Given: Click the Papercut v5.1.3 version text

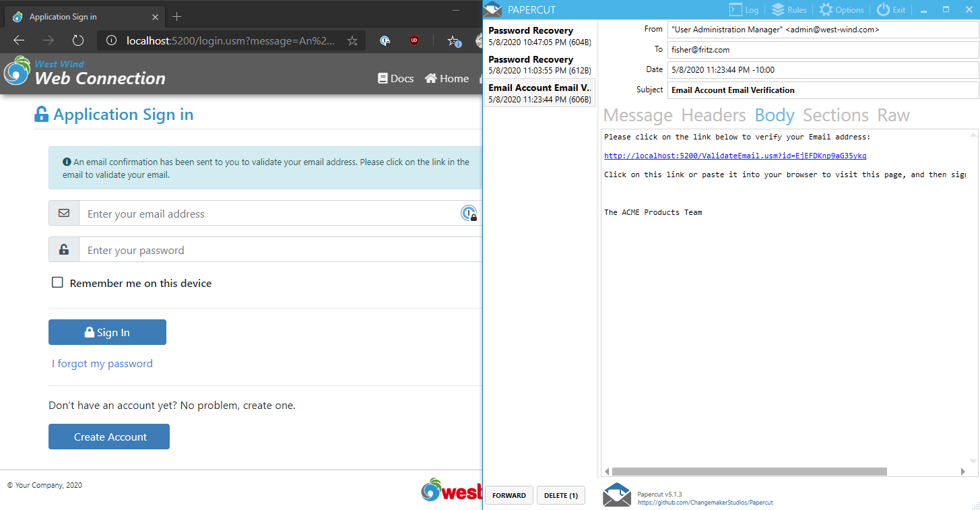Looking at the screenshot, I should click(659, 495).
